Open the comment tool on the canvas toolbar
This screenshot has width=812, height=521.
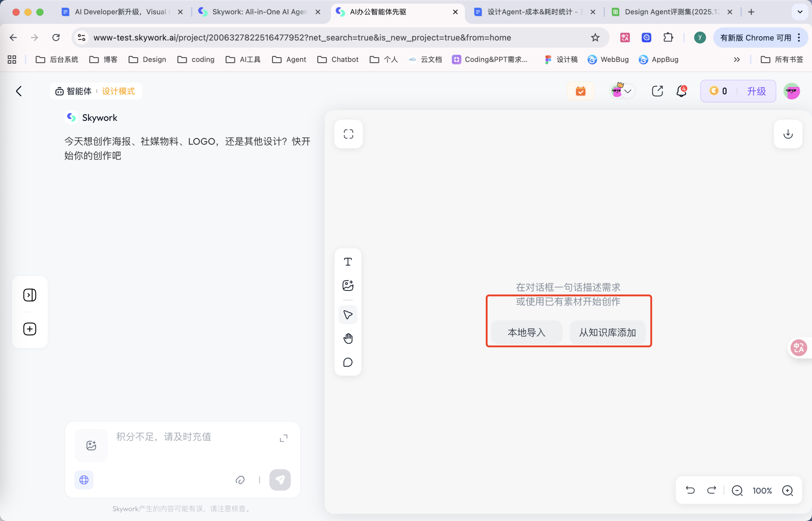click(348, 362)
